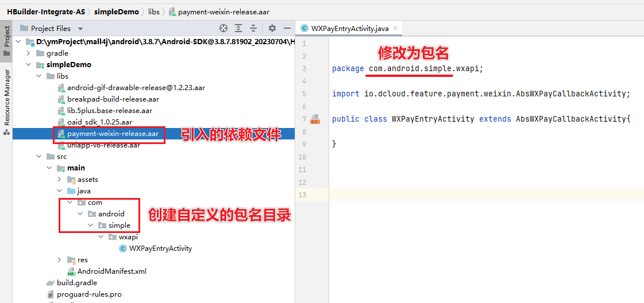
Task: Select AndroidManifest.xml in project tree
Action: (111, 271)
